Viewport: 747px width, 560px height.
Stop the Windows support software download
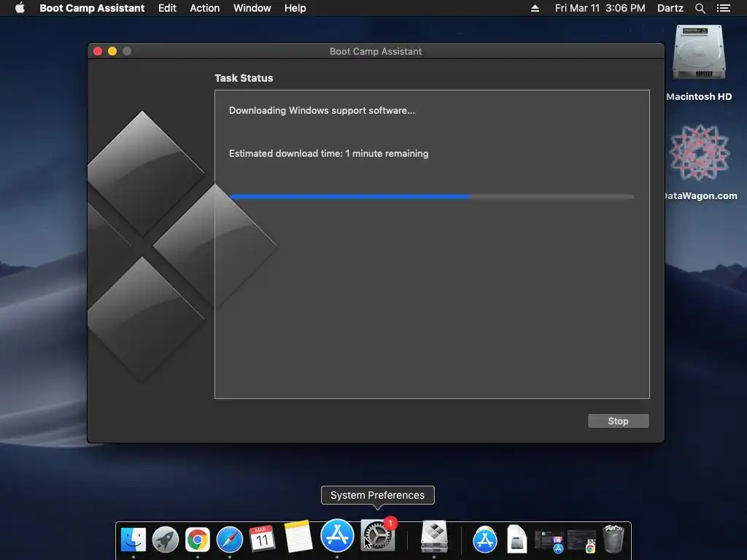pos(618,421)
